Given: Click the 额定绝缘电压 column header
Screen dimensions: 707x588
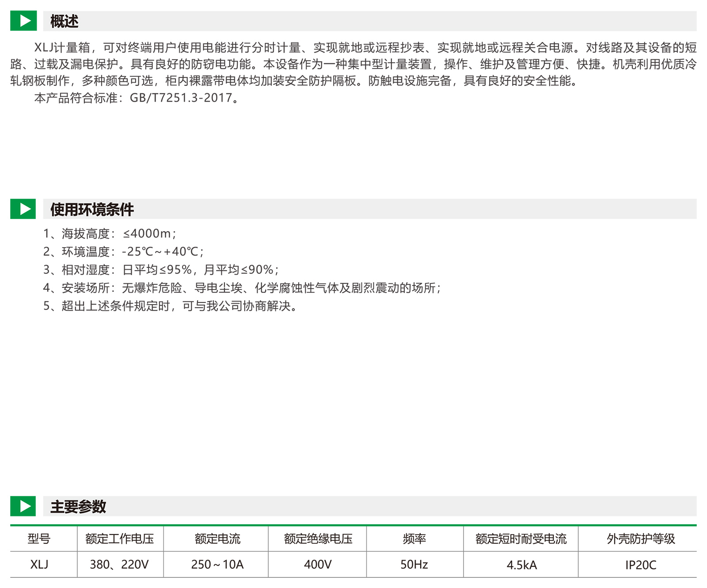Looking at the screenshot, I should point(318,538).
